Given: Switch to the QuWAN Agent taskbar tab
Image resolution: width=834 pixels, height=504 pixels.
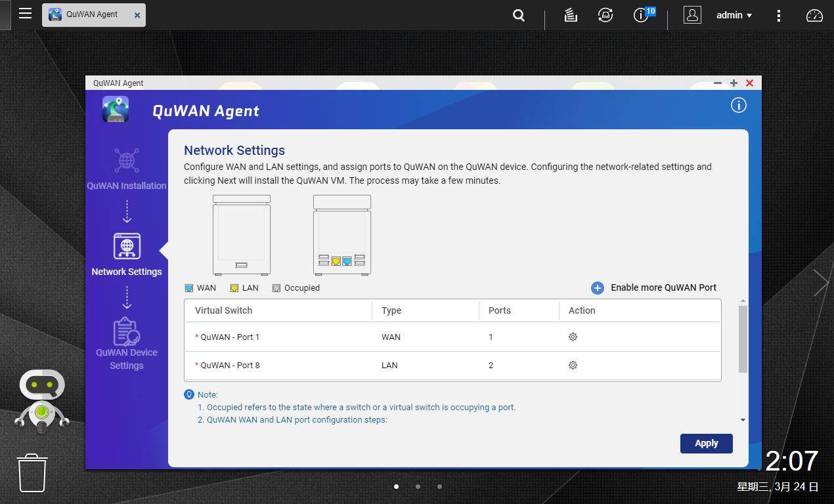Looking at the screenshot, I should [x=91, y=14].
